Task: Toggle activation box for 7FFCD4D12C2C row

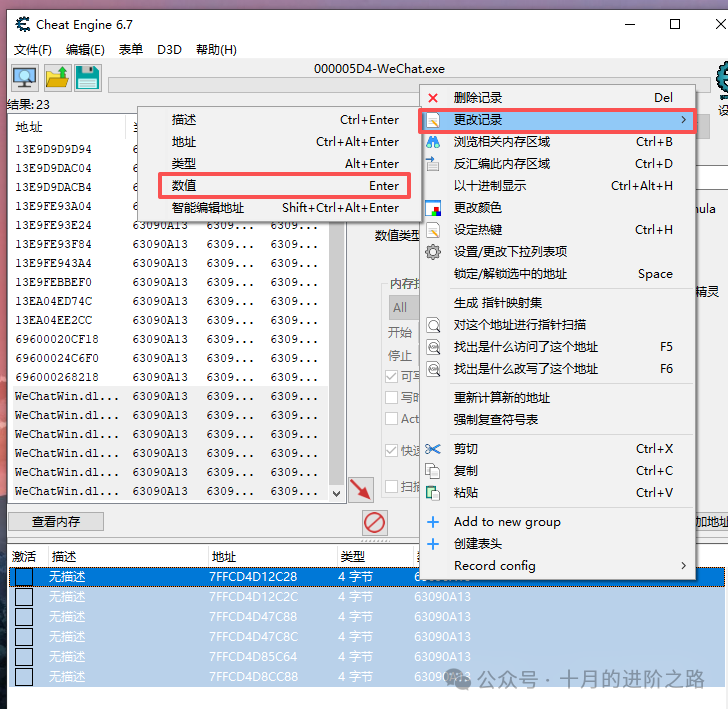Action: pyautogui.click(x=24, y=597)
